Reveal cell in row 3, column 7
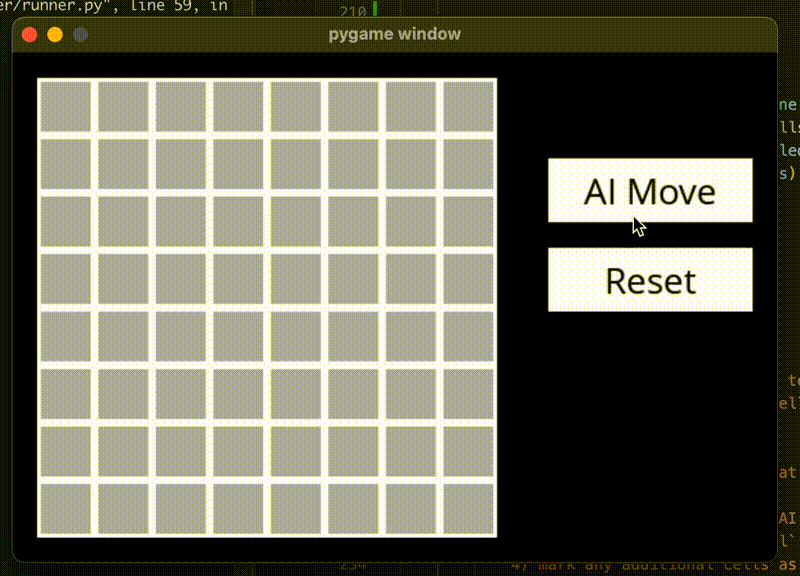 click(411, 221)
